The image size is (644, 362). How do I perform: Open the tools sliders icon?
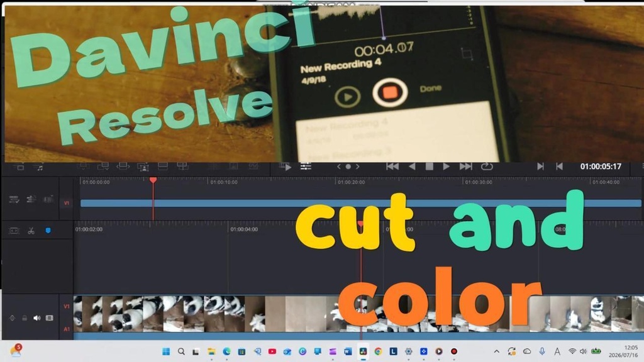click(306, 166)
